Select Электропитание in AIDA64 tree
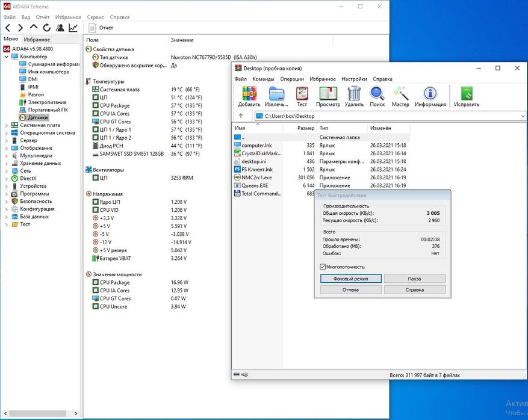Viewport: 528px width, 420px height. tap(43, 102)
